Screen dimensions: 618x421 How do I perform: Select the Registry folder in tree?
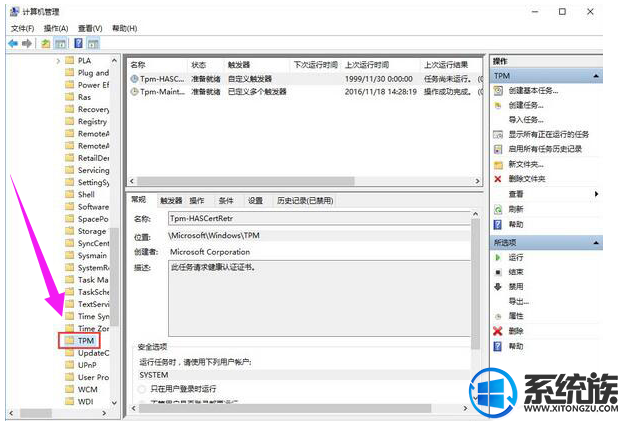(92, 121)
